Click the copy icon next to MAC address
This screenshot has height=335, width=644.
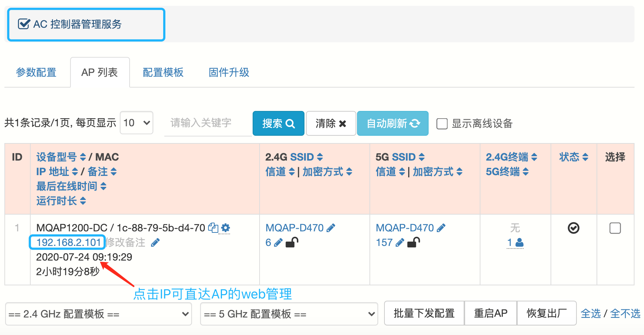click(x=213, y=228)
